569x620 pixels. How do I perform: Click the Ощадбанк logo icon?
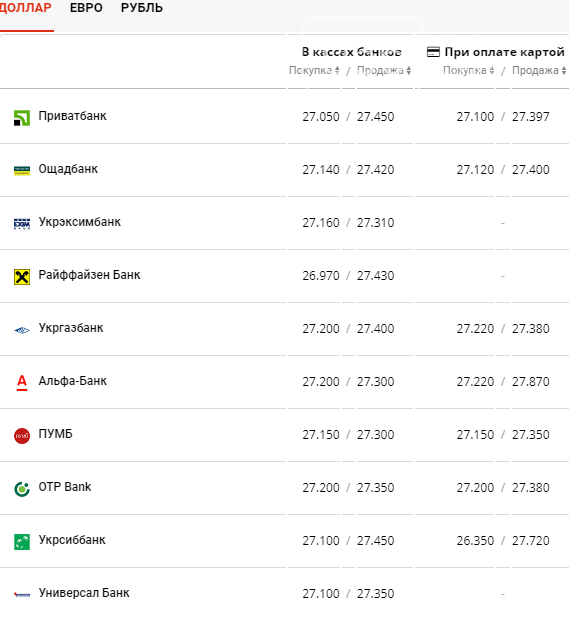(x=22, y=171)
